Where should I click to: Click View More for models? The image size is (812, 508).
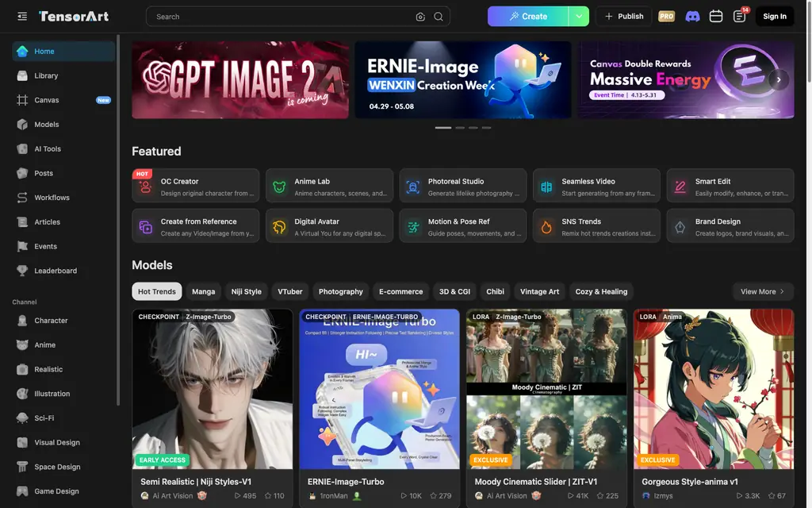(x=763, y=291)
